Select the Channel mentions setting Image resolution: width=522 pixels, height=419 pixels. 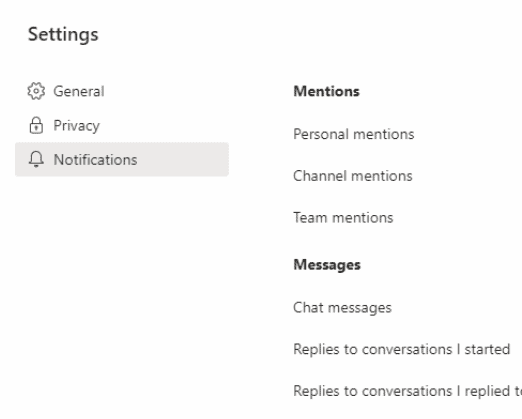353,176
